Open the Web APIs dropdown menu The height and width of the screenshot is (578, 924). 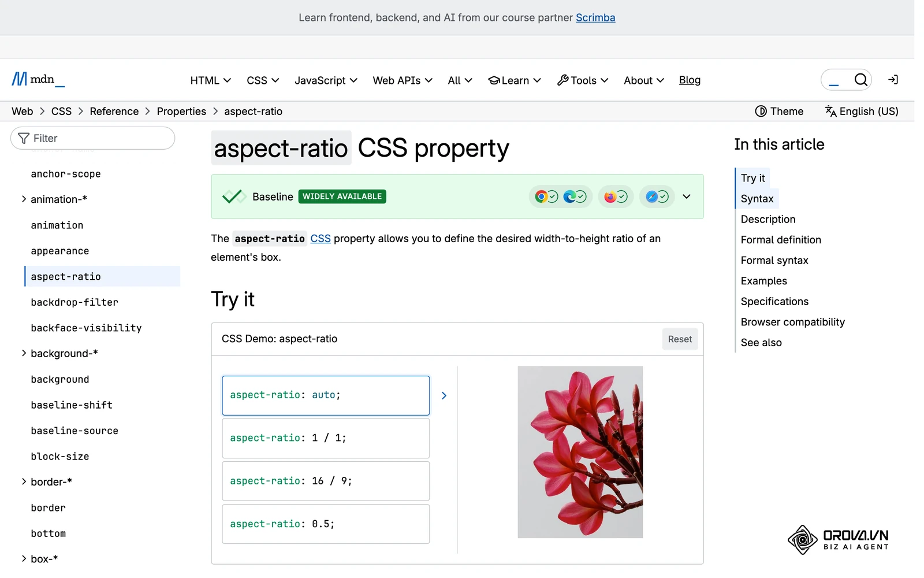(x=403, y=80)
